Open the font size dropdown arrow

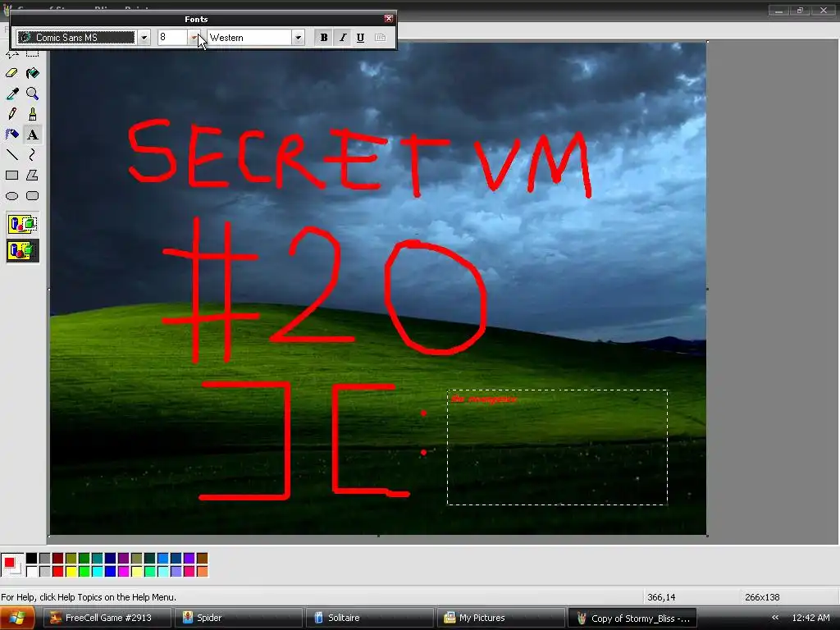point(194,38)
